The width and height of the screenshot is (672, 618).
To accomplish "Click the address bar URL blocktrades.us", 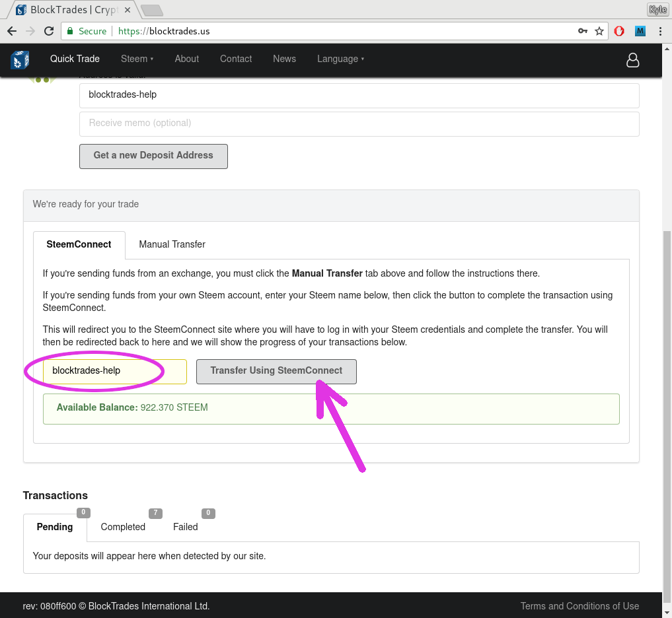I will (164, 31).
